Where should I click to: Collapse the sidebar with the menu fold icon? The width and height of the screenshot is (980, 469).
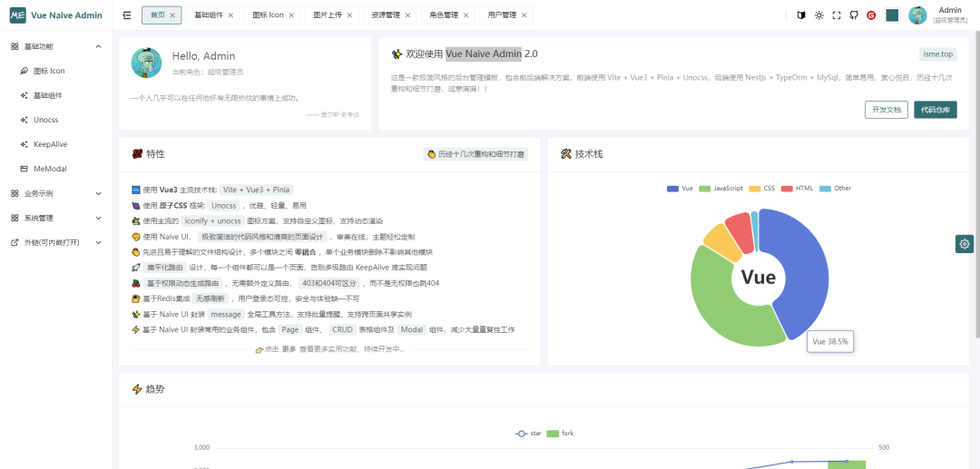point(127,15)
